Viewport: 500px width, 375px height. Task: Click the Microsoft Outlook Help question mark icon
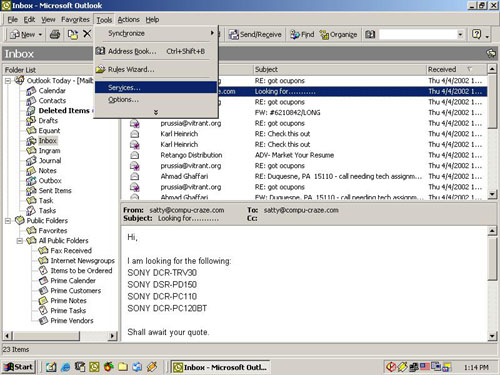click(x=477, y=34)
